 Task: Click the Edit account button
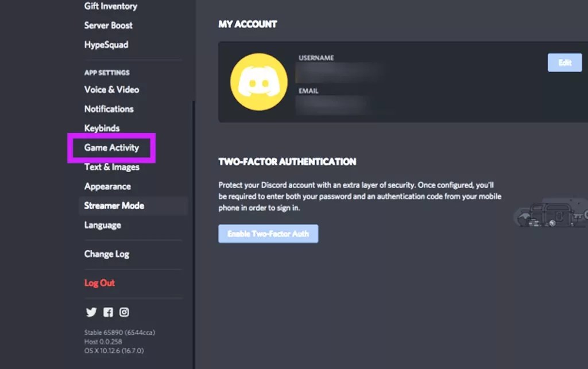564,63
